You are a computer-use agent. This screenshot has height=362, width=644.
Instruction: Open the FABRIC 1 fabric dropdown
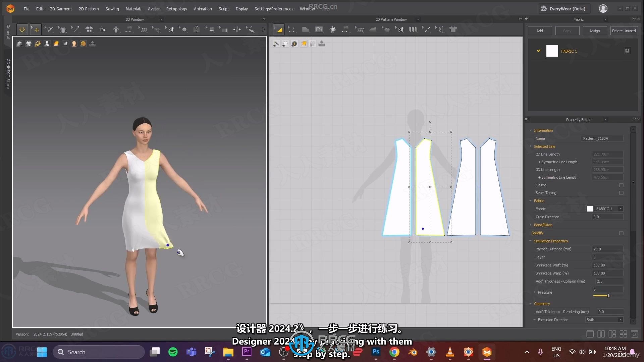(621, 209)
